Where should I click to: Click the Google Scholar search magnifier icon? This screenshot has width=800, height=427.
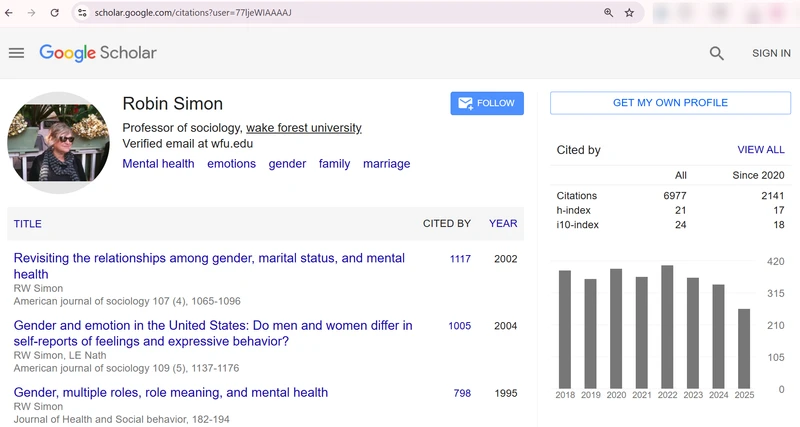[x=716, y=53]
